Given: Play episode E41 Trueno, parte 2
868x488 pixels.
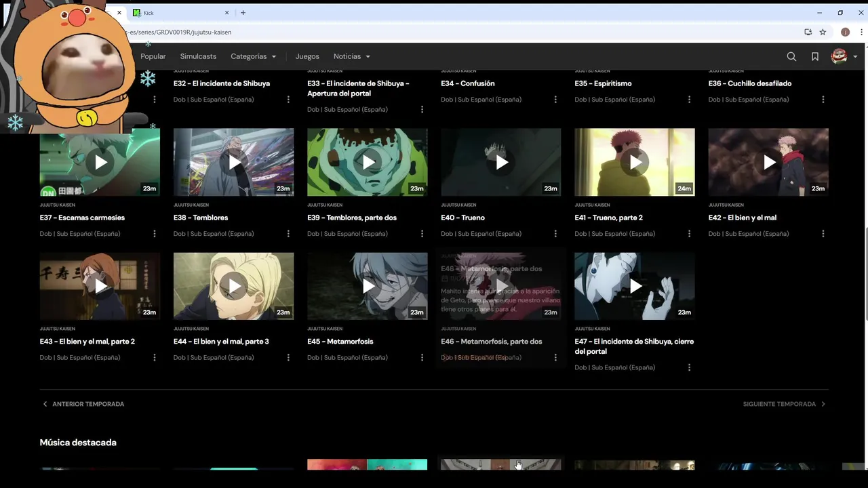Looking at the screenshot, I should 635,162.
